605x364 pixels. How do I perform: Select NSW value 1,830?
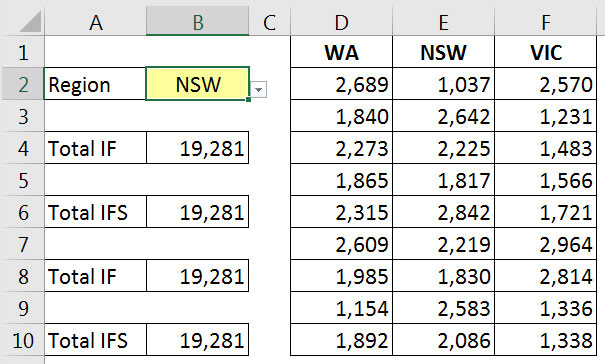443,276
